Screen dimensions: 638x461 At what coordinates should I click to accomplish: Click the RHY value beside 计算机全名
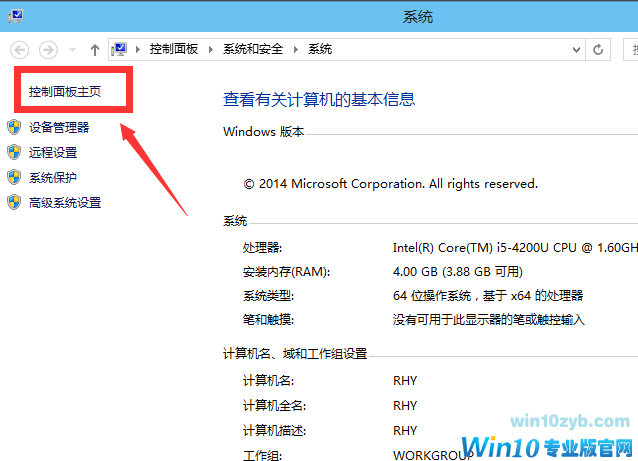405,406
